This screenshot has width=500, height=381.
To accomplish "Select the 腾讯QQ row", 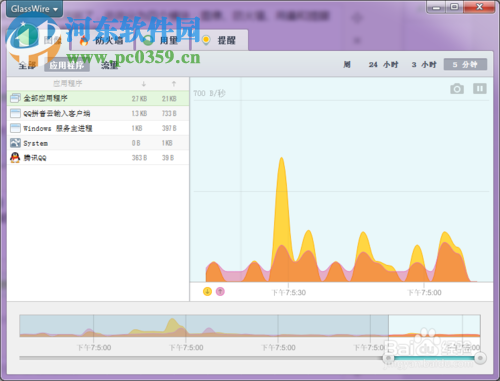I will [x=98, y=158].
